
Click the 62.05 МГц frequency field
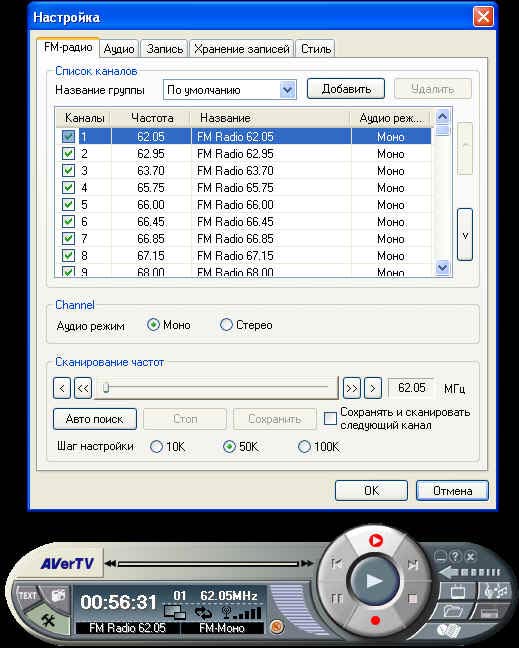(411, 388)
